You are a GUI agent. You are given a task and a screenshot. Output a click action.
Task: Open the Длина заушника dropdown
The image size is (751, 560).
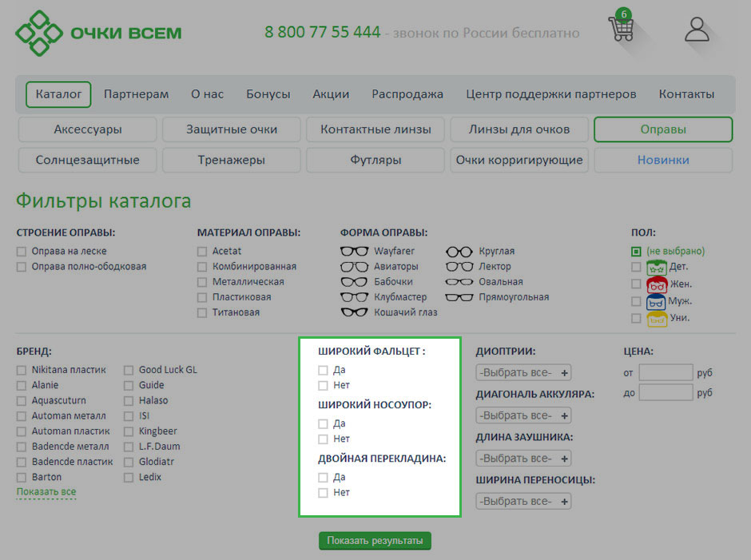[x=523, y=459]
